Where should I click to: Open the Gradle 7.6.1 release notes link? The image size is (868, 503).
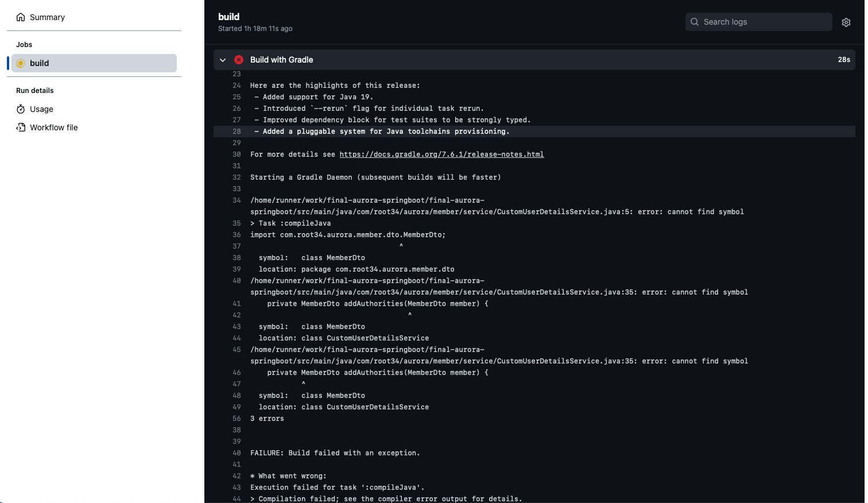(441, 154)
